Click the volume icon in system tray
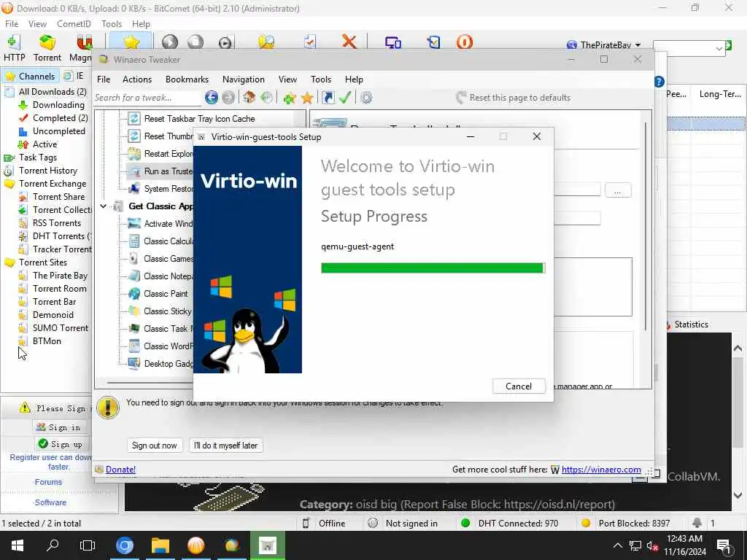This screenshot has width=747, height=560. tap(651, 545)
